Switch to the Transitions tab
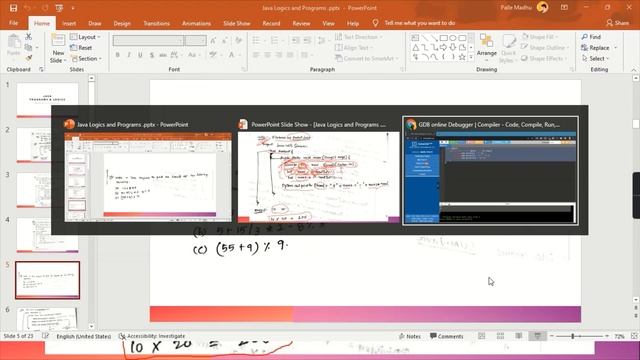Viewport: 640px width, 360px height. pyautogui.click(x=156, y=23)
